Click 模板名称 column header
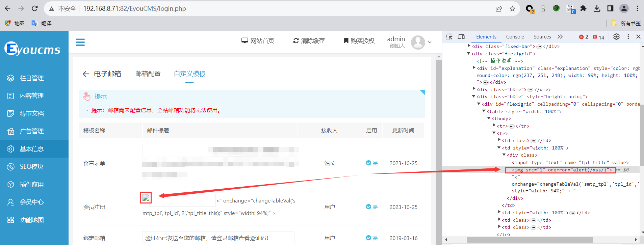This screenshot has width=644, height=245. point(94,131)
